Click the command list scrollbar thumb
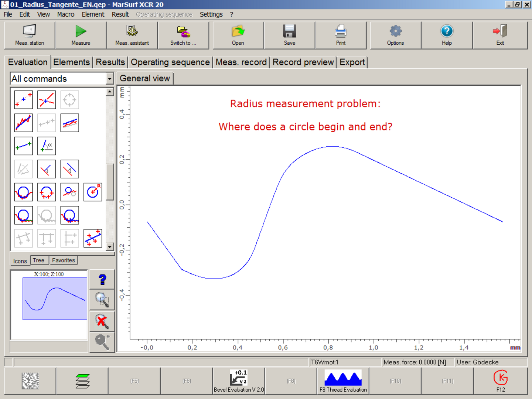Image resolution: width=532 pixels, height=399 pixels. pyautogui.click(x=110, y=182)
